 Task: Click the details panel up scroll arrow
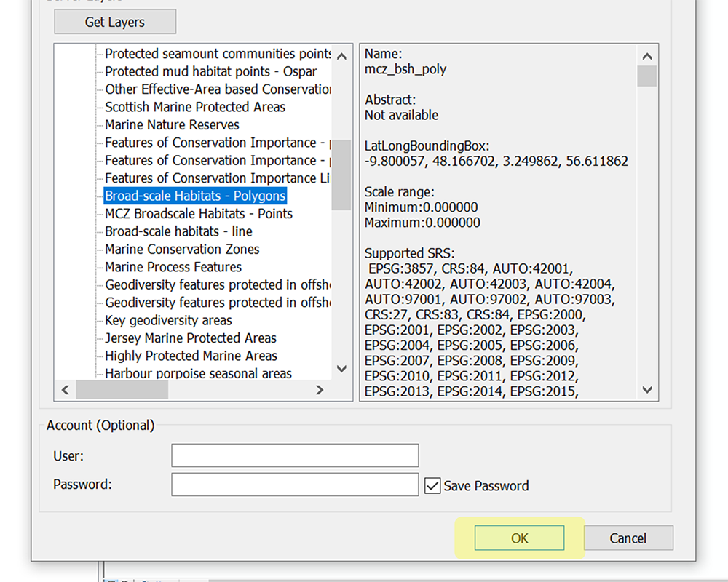[x=646, y=55]
